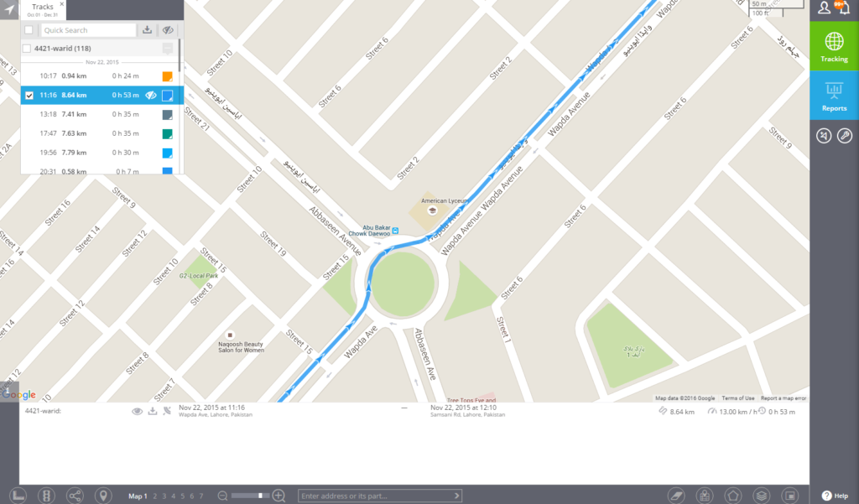Viewport: 859px width, 504px height.
Task: Click the orange color swatch of 10:17 track
Action: coord(167,76)
